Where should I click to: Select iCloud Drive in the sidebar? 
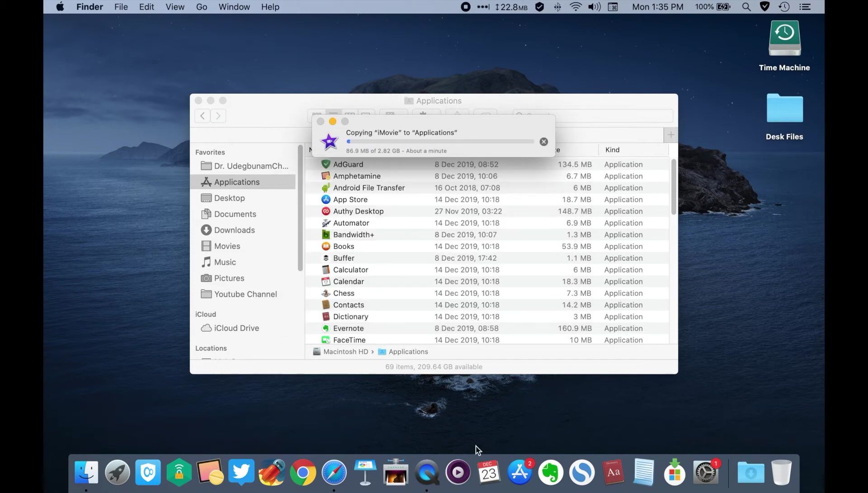(x=243, y=328)
